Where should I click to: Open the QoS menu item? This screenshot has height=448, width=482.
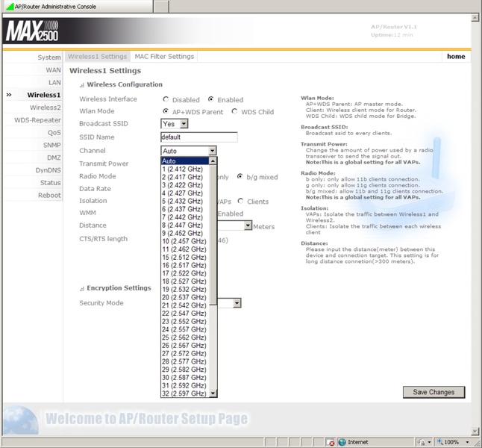[54, 133]
